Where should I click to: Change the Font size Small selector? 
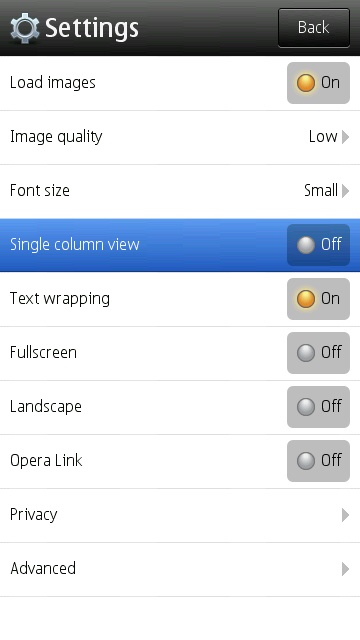327,191
